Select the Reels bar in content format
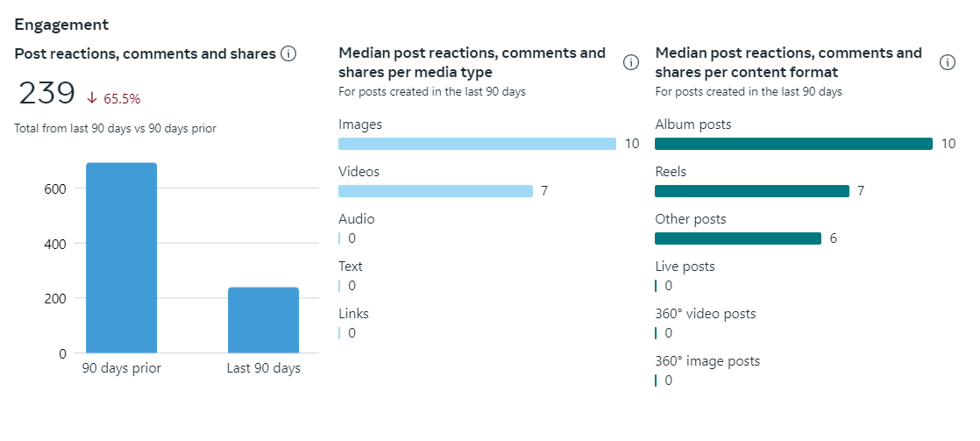This screenshot has height=441, width=980. click(752, 191)
